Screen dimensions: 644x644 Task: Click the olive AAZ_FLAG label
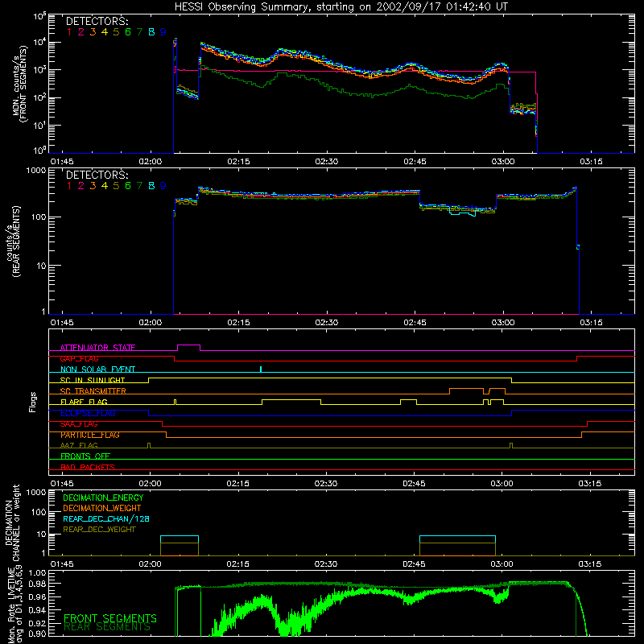(x=79, y=445)
